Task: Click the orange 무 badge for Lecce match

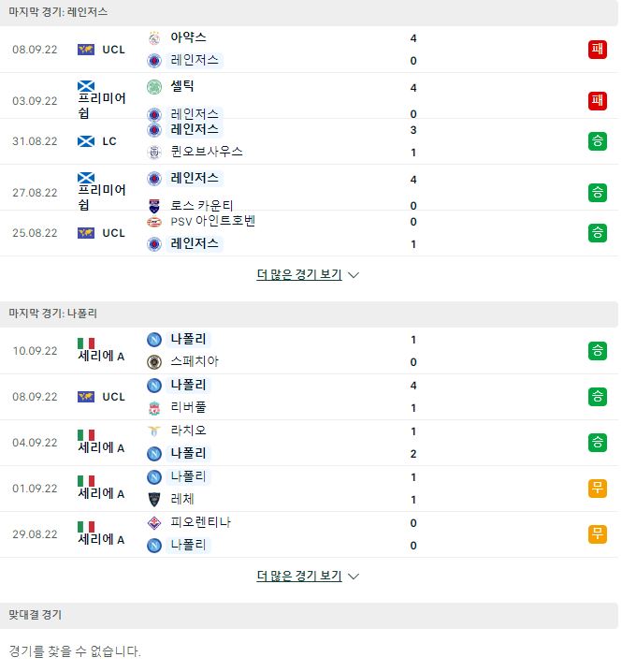Action: pos(598,489)
